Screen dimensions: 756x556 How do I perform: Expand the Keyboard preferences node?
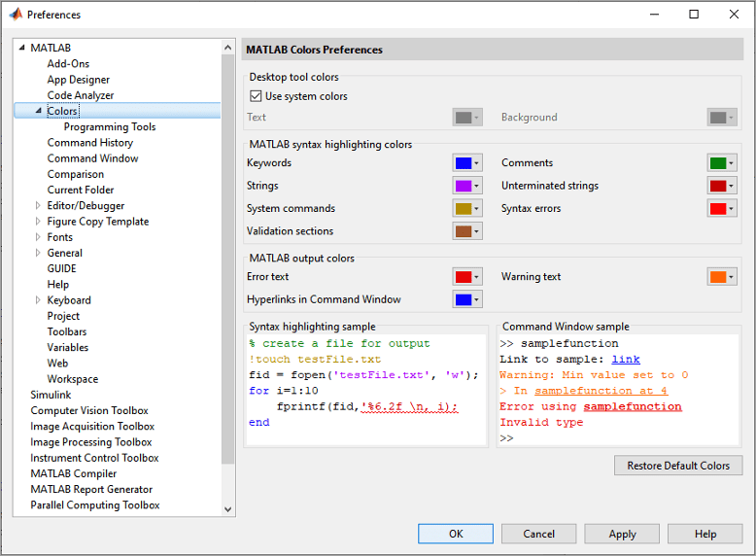pyautogui.click(x=38, y=300)
